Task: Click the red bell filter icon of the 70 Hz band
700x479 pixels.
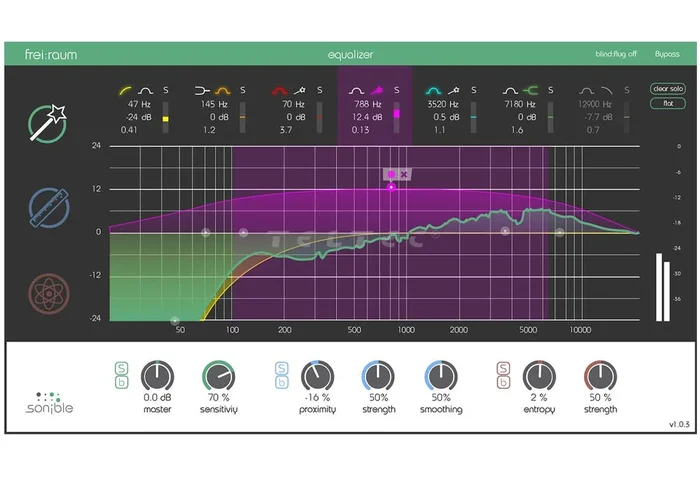Action: 280,91
